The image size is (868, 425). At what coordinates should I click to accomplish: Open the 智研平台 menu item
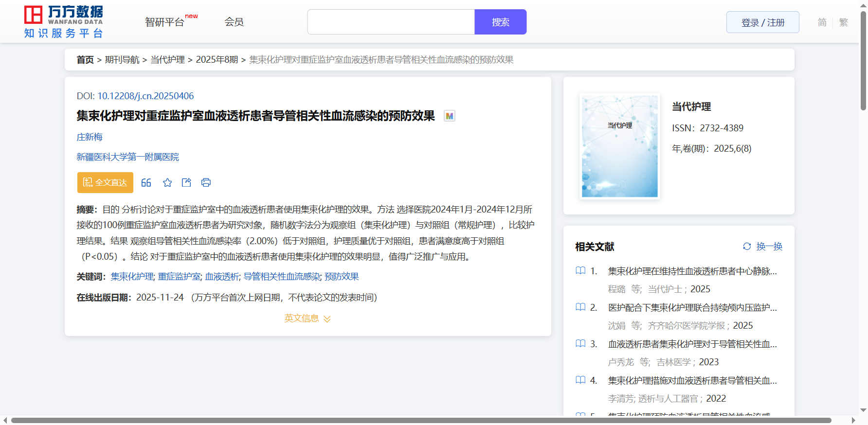point(165,22)
